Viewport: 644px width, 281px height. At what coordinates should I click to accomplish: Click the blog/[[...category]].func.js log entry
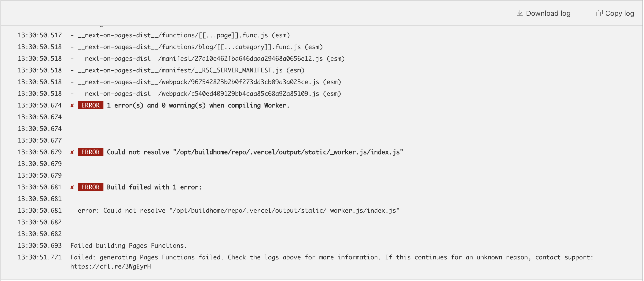pyautogui.click(x=197, y=47)
